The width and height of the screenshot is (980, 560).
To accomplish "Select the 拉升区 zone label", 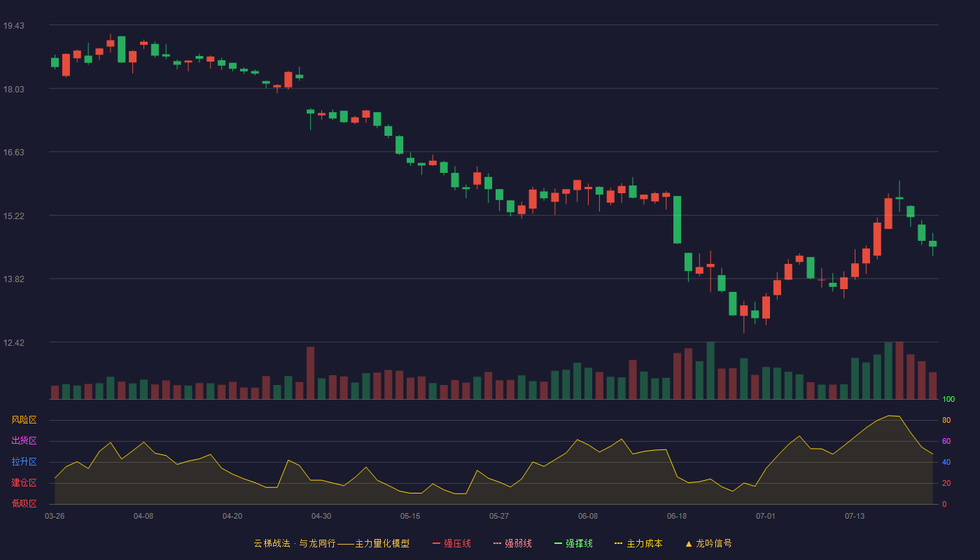I will click(x=24, y=462).
